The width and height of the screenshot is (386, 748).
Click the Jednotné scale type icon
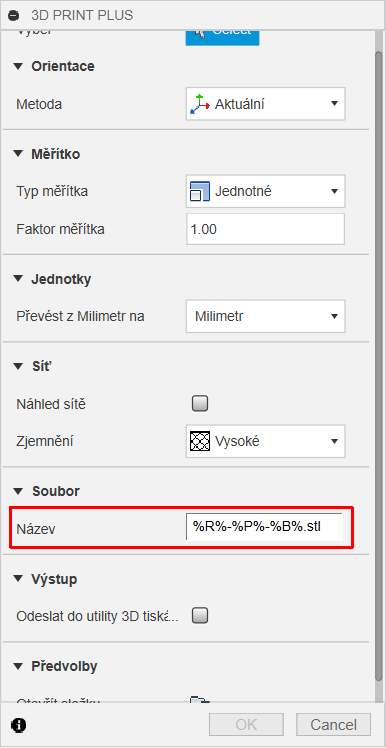pos(200,191)
